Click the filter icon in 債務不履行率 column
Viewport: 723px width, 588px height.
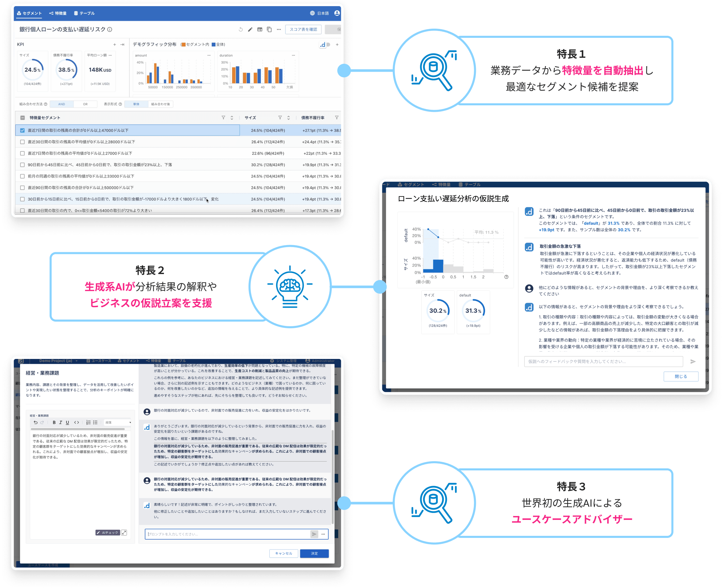336,118
